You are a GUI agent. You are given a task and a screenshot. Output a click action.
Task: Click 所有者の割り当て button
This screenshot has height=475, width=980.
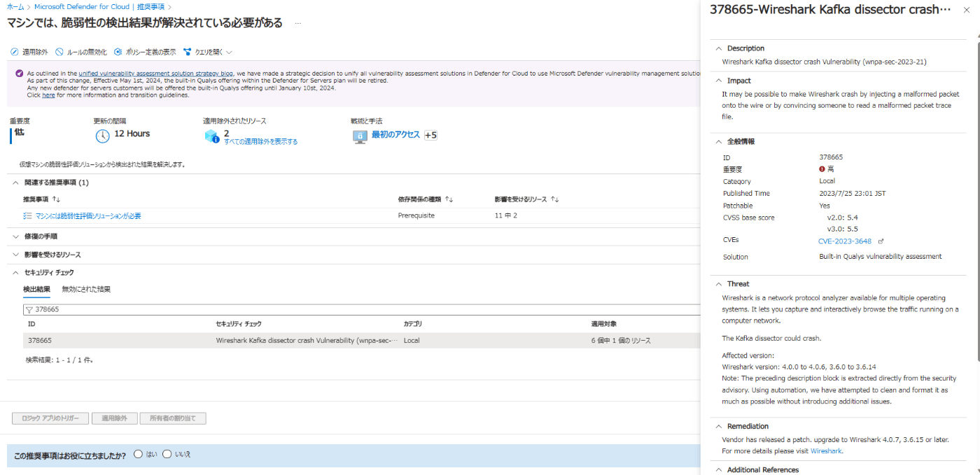[x=173, y=418]
